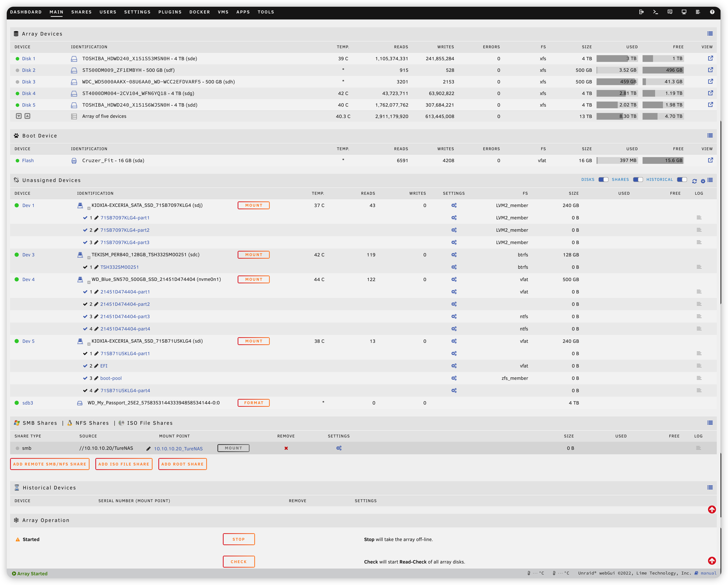Click ADD ISO FILE SHARE button
This screenshot has height=585, width=728.
tap(124, 464)
